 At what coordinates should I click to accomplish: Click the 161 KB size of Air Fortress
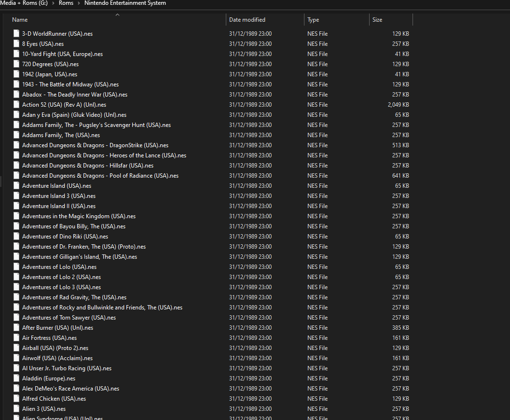tap(400, 338)
